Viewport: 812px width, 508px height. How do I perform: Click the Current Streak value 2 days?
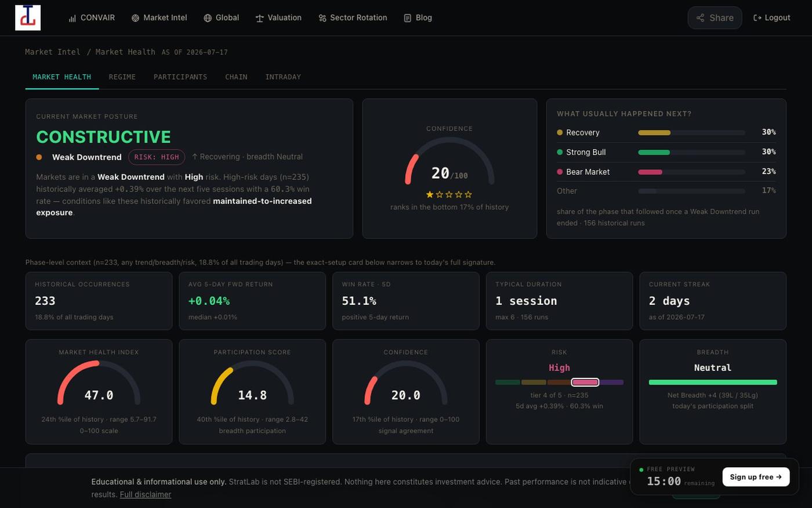[x=669, y=301]
